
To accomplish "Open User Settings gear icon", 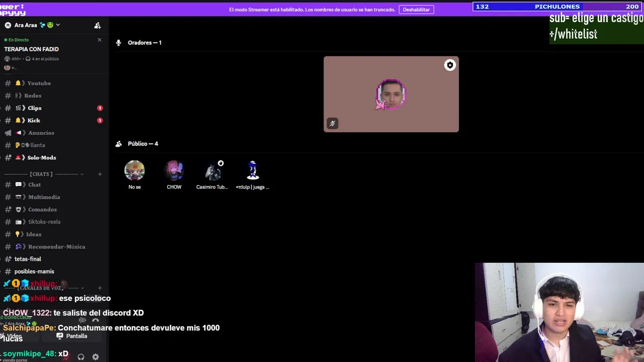I will point(96,357).
